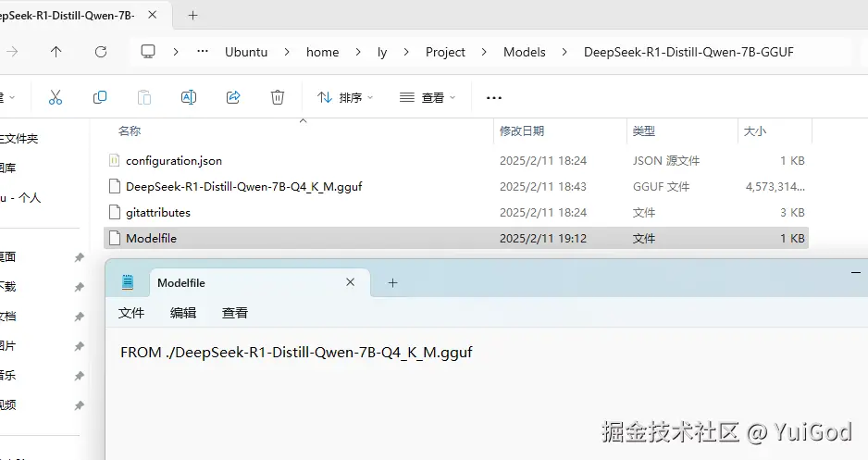This screenshot has height=460, width=868.
Task: Go up one folder level
Action: (x=56, y=52)
